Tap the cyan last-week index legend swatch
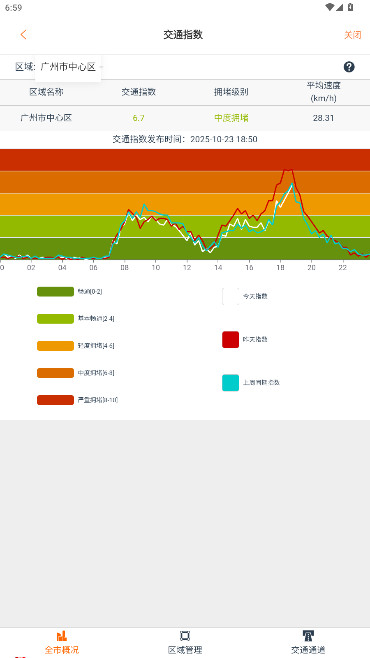Image resolution: width=370 pixels, height=658 pixels. [230, 383]
